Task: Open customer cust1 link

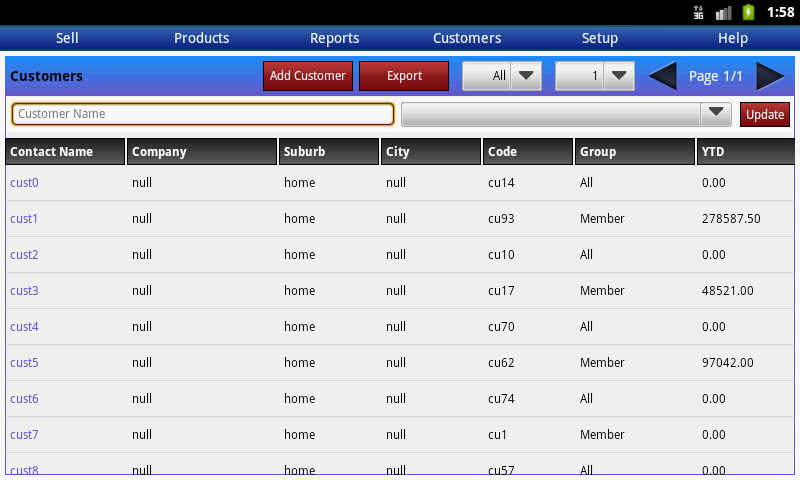Action: [x=24, y=219]
